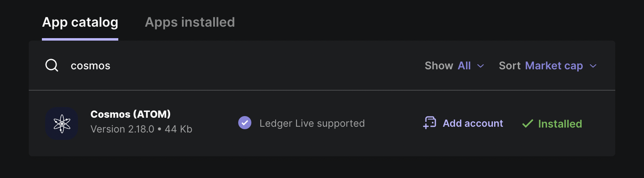Open the Apps installed tab
Viewport: 644px width, 178px height.
click(x=190, y=22)
